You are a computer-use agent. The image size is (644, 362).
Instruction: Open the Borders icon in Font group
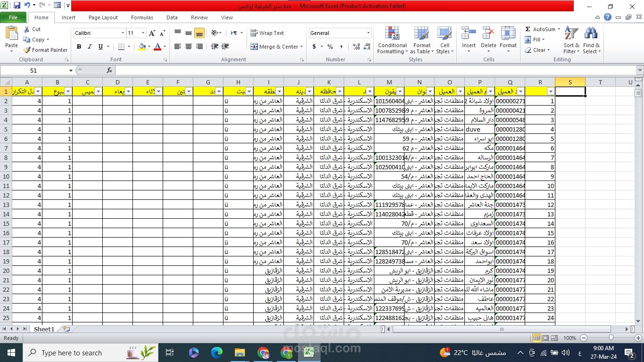pyautogui.click(x=121, y=47)
